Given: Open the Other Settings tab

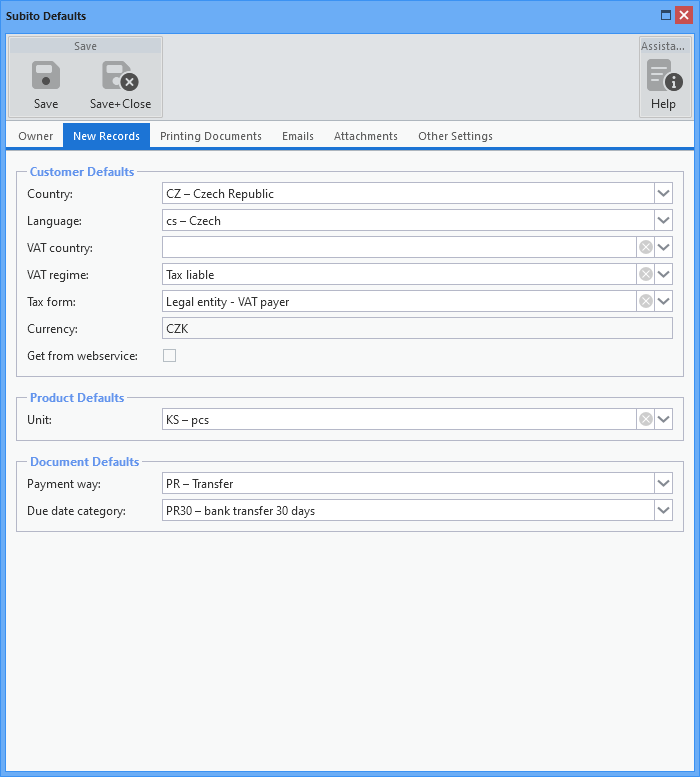Looking at the screenshot, I should click(455, 136).
